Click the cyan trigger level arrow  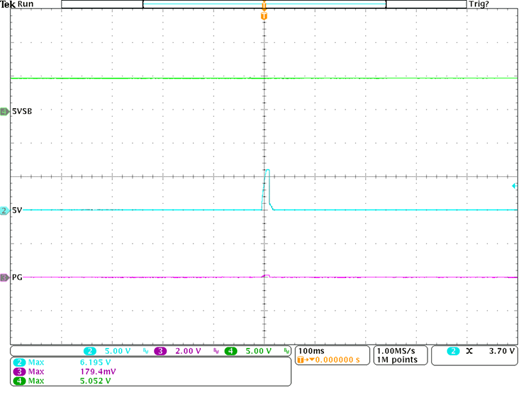(515, 186)
